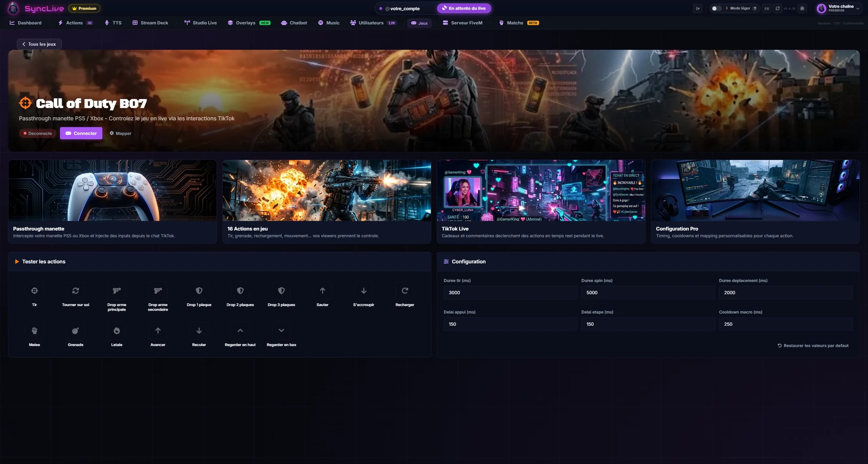Trigger the Regarder en haut action

point(240,330)
